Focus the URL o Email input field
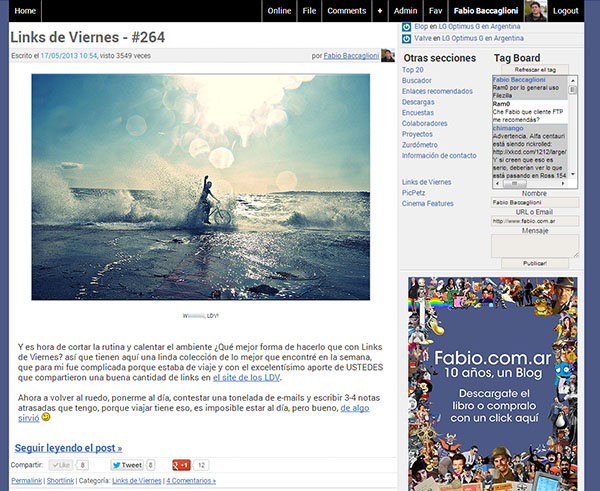The image size is (600, 491). [x=535, y=221]
